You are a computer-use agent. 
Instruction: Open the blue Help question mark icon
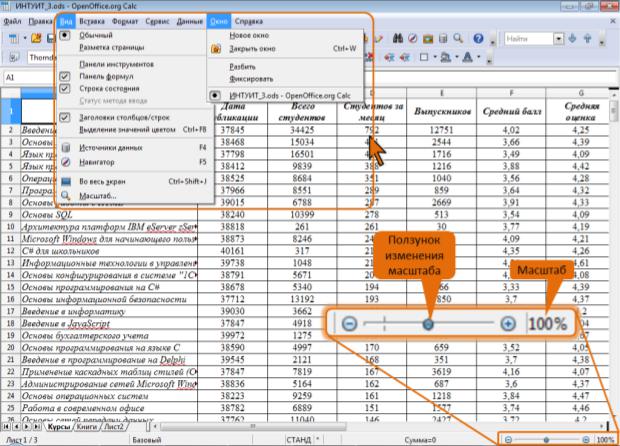click(478, 38)
